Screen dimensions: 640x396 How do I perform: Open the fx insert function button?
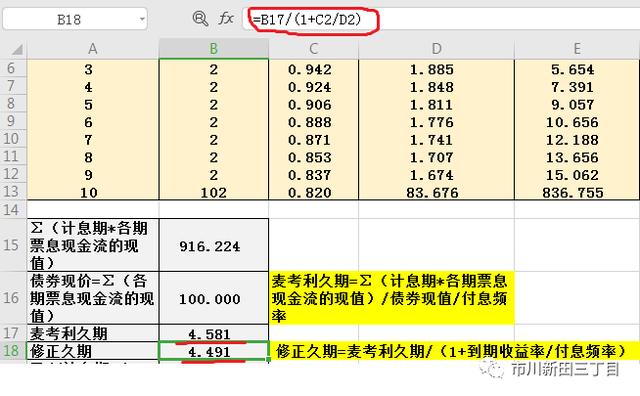coord(226,18)
